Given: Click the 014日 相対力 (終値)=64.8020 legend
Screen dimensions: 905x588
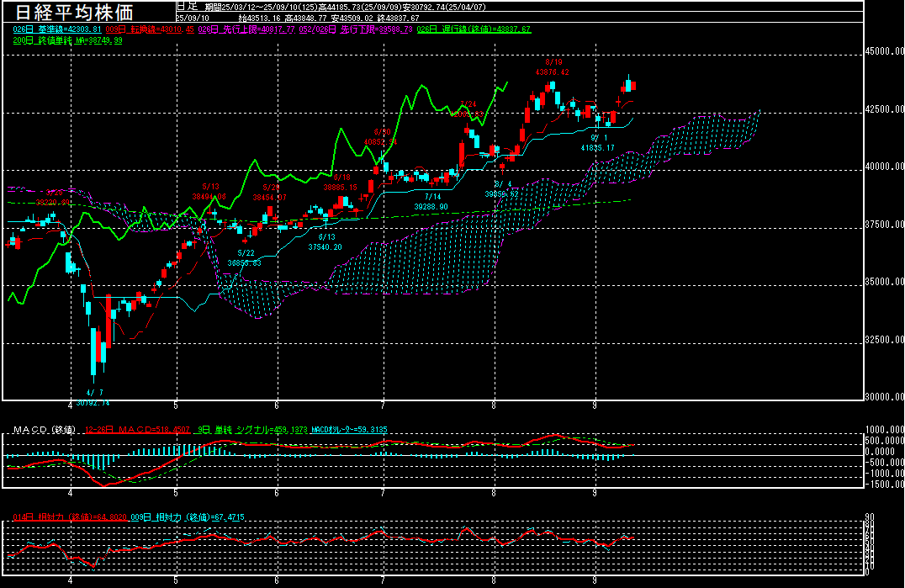Looking at the screenshot, I should (69, 517).
